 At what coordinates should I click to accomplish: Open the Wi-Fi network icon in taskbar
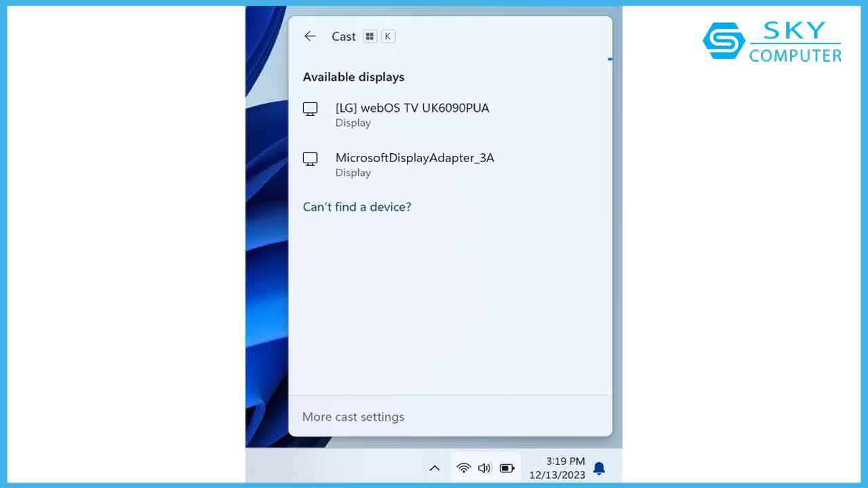[x=464, y=468]
